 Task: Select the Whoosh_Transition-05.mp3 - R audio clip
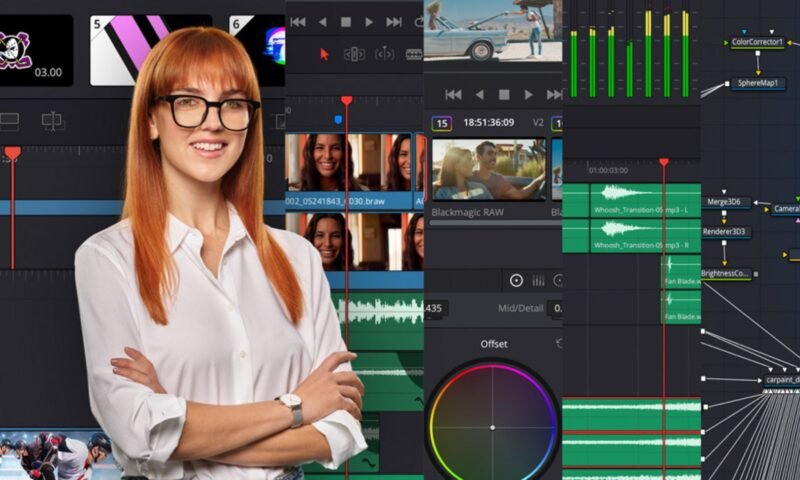(645, 236)
